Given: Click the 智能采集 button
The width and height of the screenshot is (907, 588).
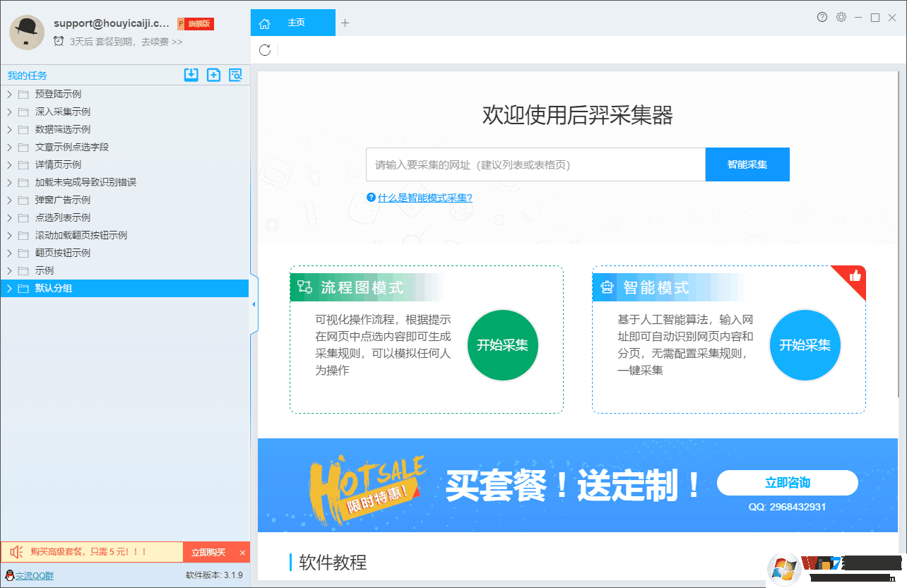Looking at the screenshot, I should pos(747,164).
